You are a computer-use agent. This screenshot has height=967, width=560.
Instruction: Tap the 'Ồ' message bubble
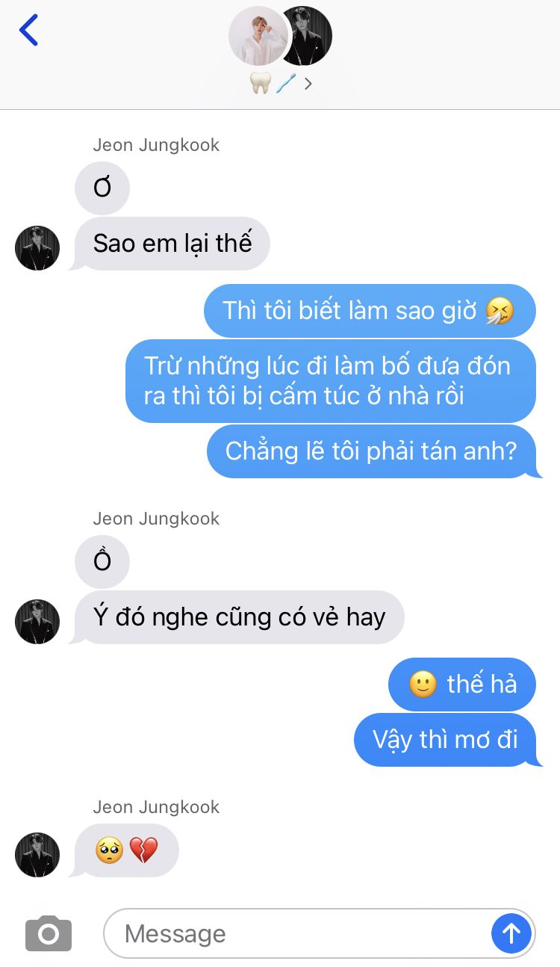102,562
